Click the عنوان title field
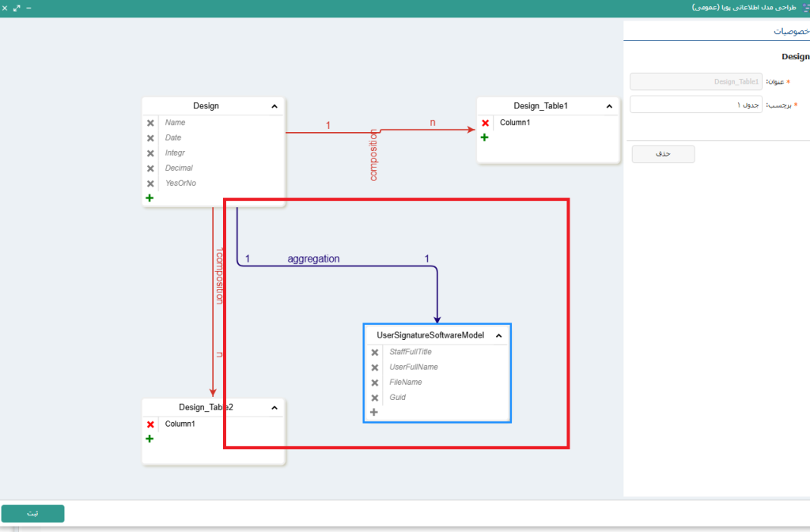Viewport: 810px width, 532px height. [696, 81]
